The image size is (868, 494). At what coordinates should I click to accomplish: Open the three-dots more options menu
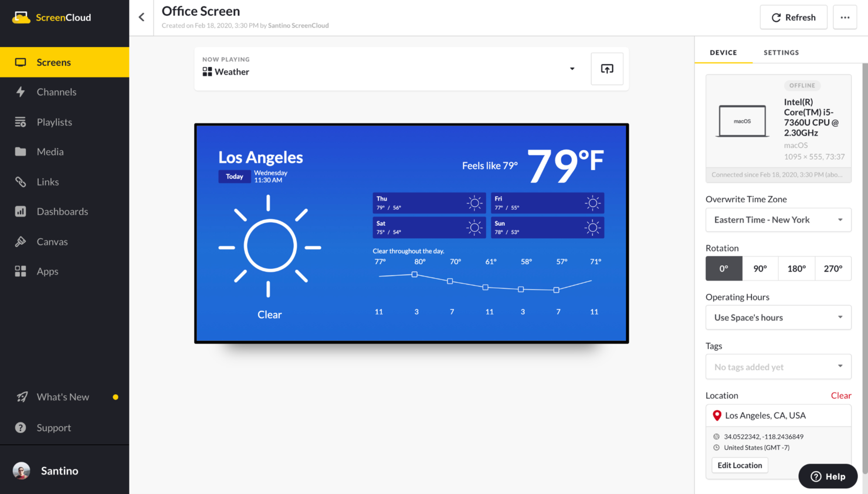pos(845,18)
